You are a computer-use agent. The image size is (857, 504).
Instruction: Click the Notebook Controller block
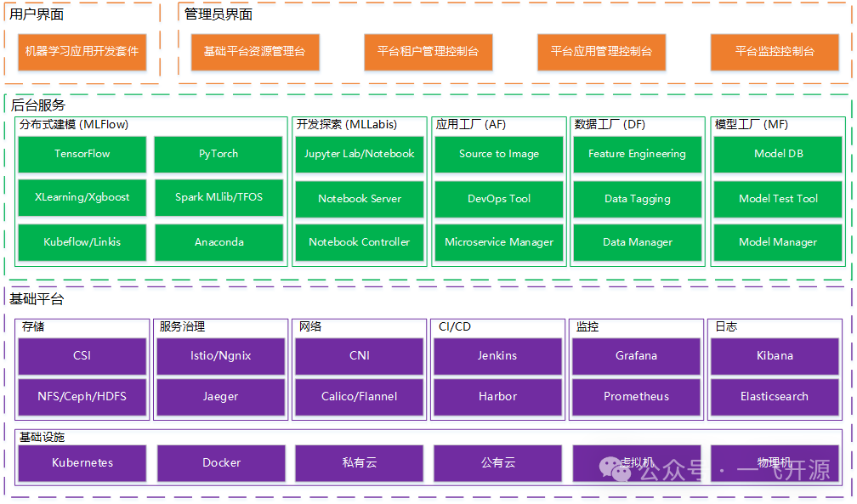pos(359,242)
